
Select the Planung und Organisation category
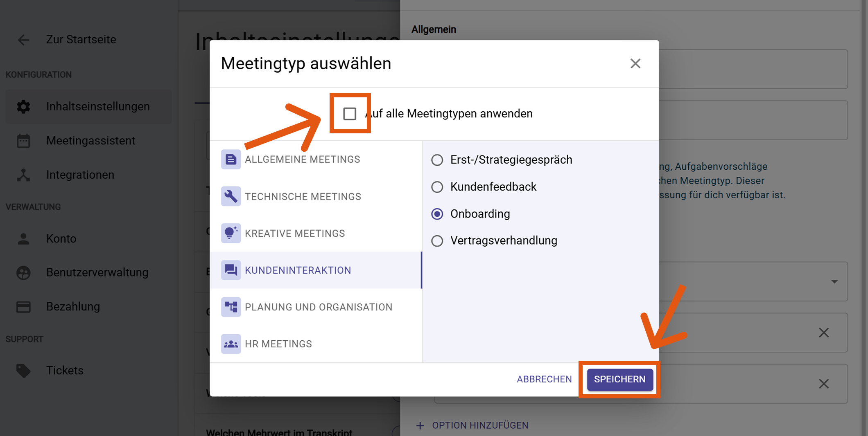click(x=319, y=307)
